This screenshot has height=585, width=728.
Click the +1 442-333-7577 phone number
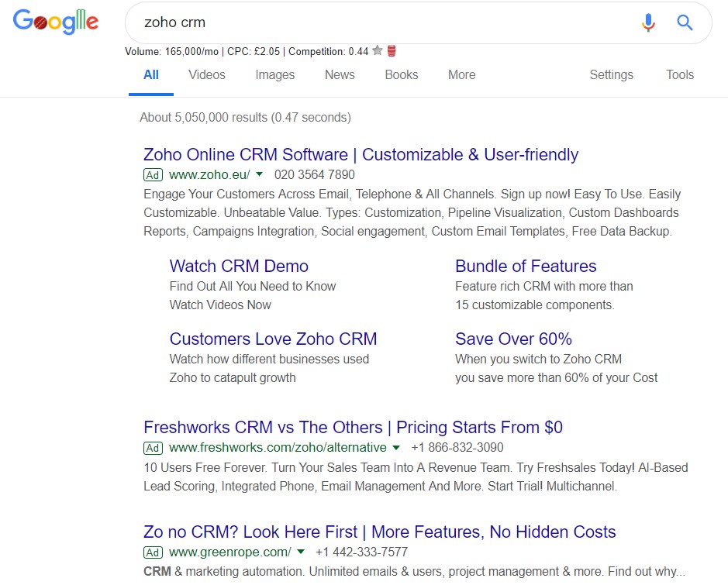pyautogui.click(x=362, y=552)
